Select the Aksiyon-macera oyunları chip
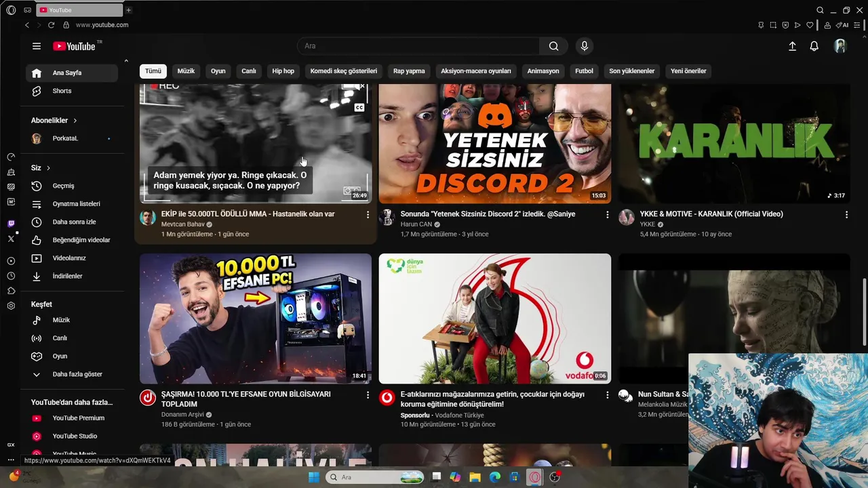 pos(476,71)
